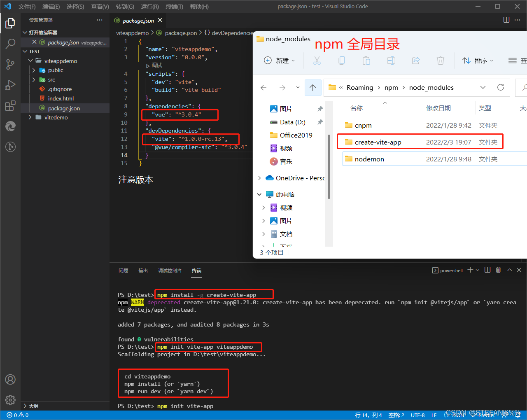Image resolution: width=527 pixels, height=420 pixels.
Task: Click the delete icon in file explorer toolbar
Action: [441, 61]
